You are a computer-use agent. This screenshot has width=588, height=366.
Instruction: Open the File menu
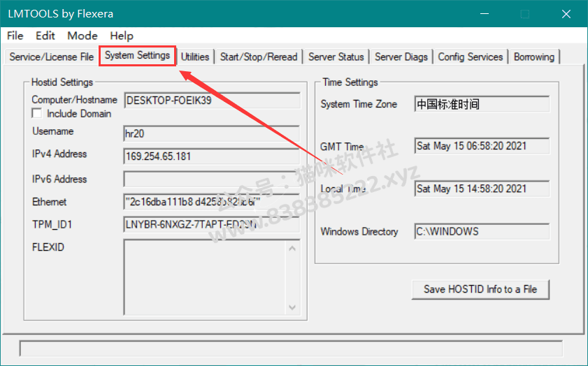tap(15, 36)
